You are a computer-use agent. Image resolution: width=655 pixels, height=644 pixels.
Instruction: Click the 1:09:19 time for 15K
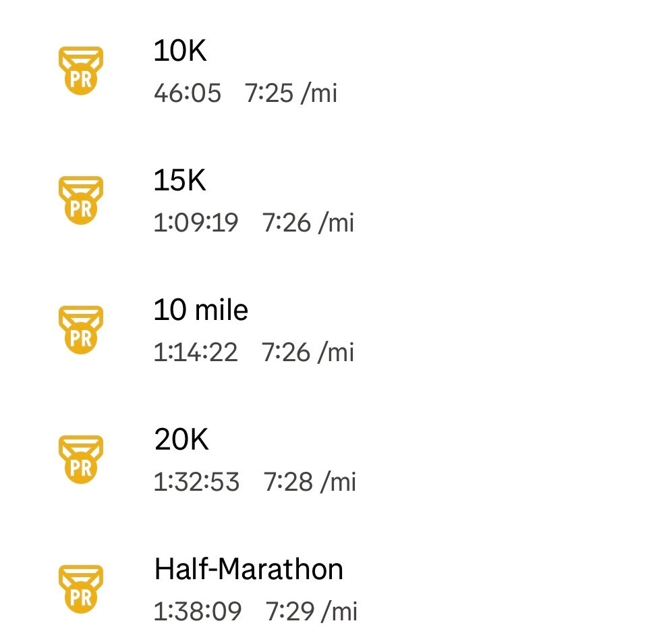[196, 223]
